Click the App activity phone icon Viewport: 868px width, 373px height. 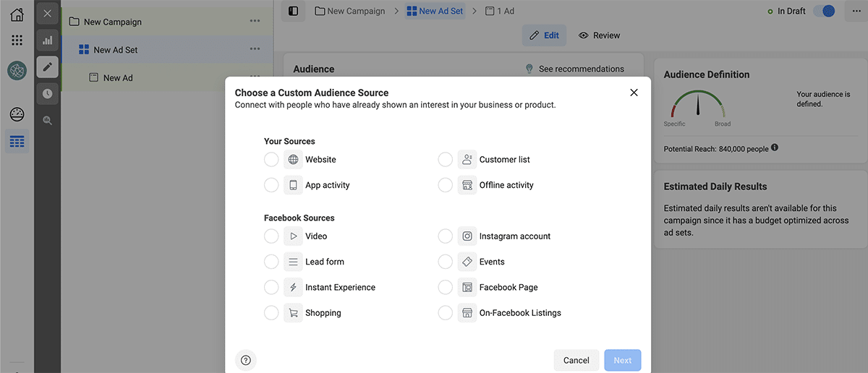[x=293, y=185]
